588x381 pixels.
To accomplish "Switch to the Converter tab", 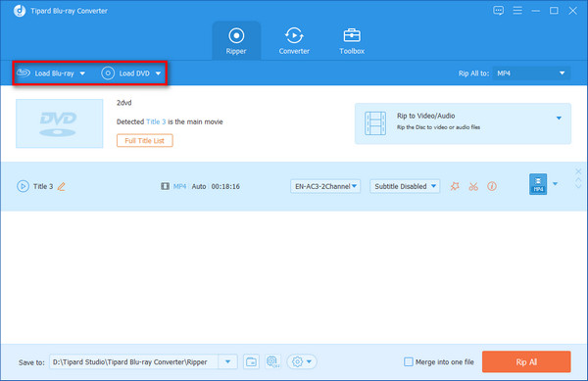I will (x=294, y=41).
